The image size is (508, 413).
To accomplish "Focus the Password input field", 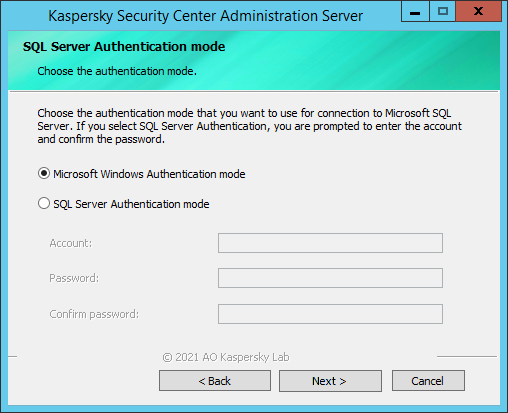I will [330, 278].
